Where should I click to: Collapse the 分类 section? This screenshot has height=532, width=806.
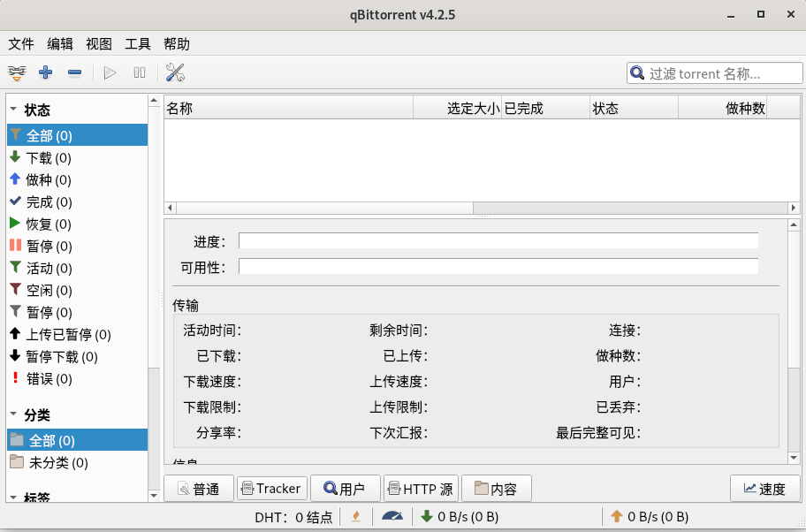tap(14, 414)
